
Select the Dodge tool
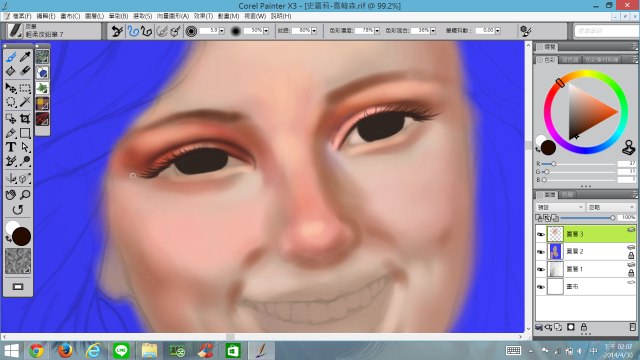[x=25, y=161]
